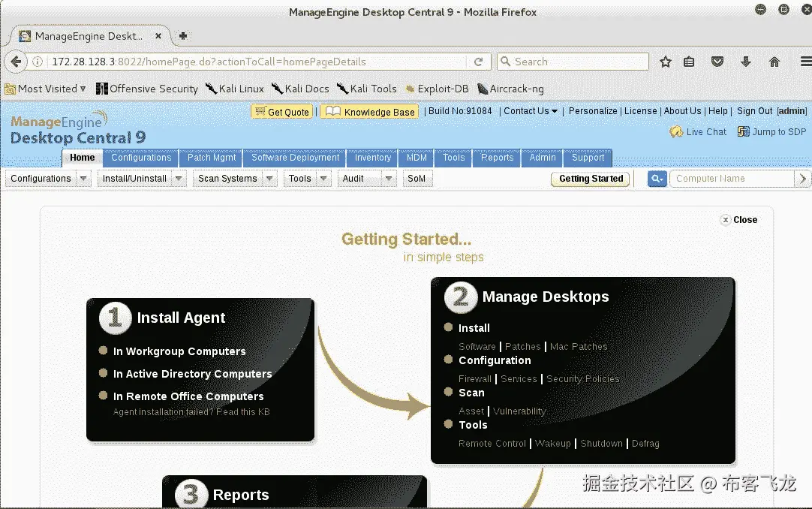This screenshot has height=509, width=812.
Task: Close the Getting Started panel
Action: pos(739,220)
